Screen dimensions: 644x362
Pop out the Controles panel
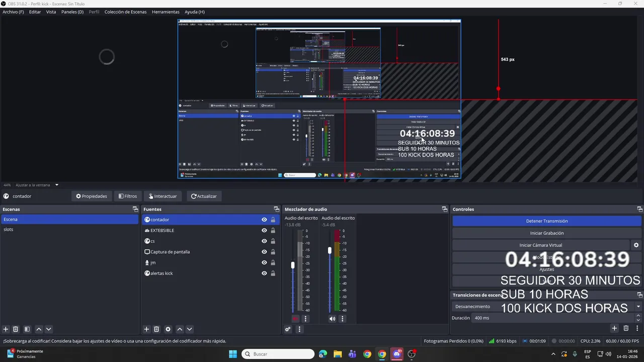point(640,209)
